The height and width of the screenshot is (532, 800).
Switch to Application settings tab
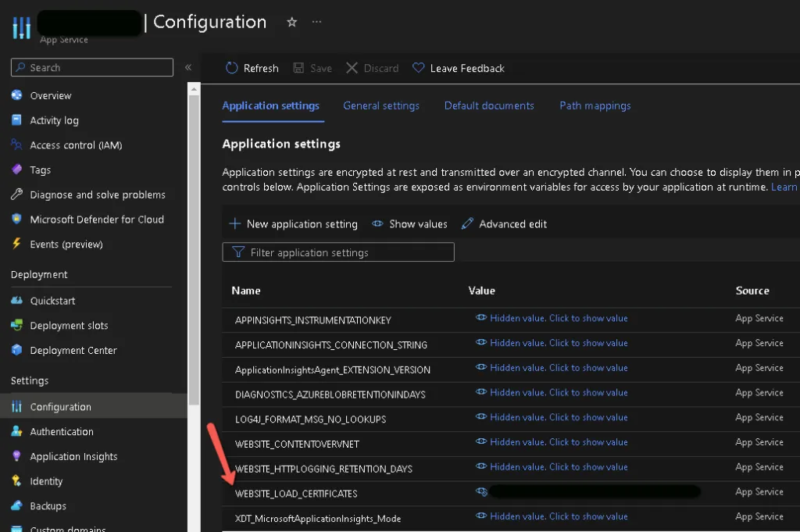[x=271, y=105]
